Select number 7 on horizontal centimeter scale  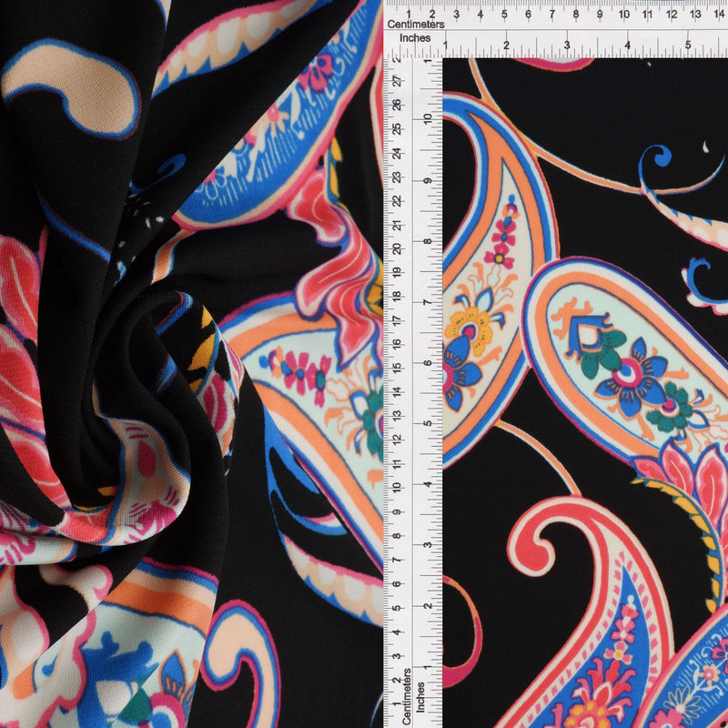(x=551, y=14)
